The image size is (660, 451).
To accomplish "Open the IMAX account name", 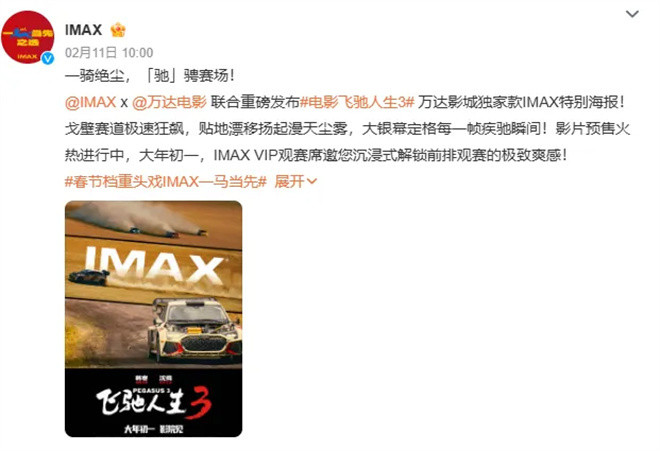I will click(x=83, y=30).
